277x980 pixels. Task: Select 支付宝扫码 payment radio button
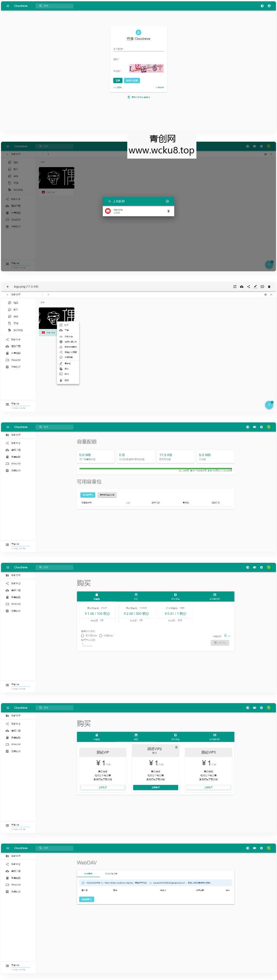[82, 635]
